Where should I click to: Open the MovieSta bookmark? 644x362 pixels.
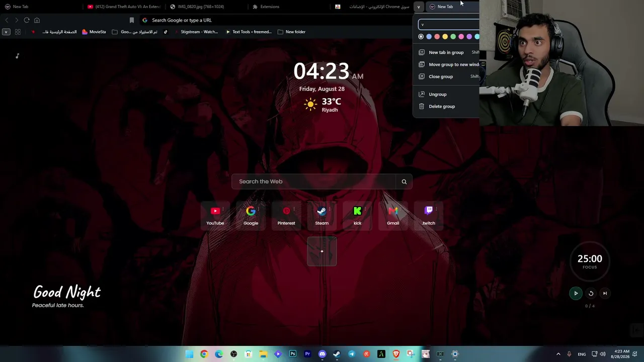[94, 32]
